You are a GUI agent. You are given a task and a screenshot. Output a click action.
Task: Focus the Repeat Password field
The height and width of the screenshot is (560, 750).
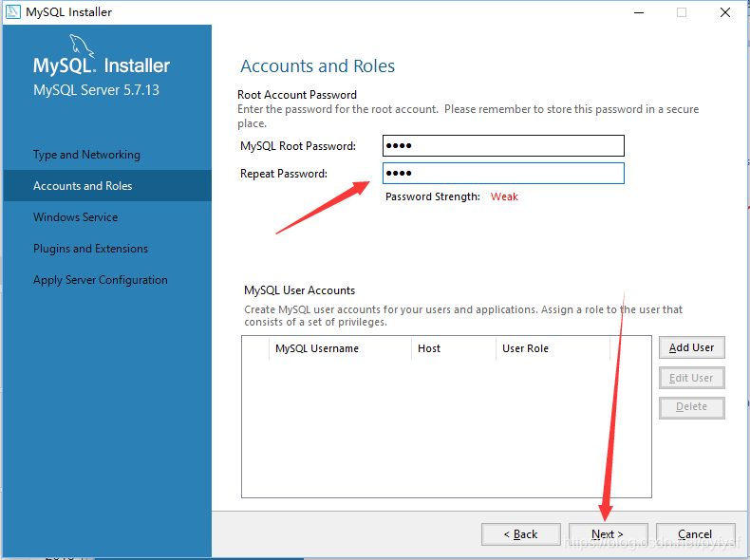pos(503,173)
